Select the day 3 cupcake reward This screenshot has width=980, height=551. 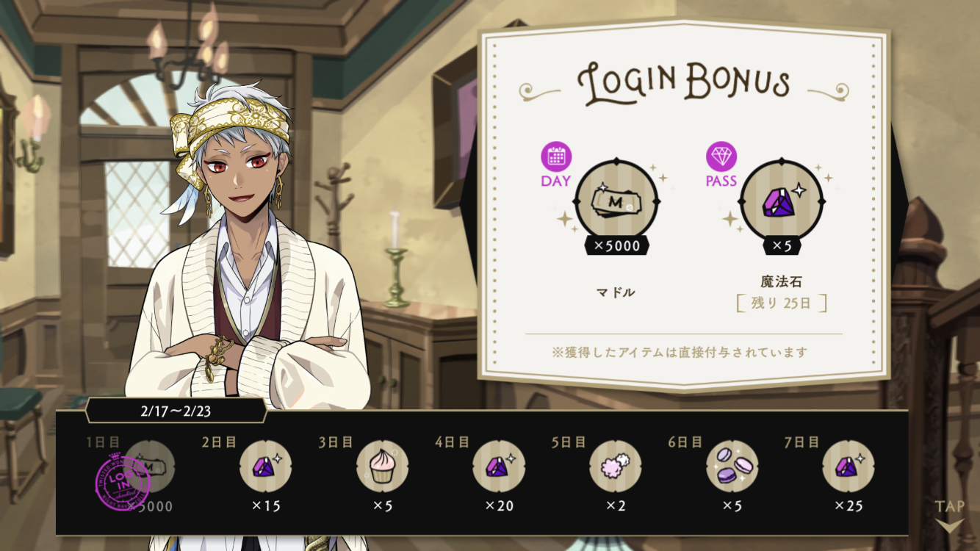pos(382,466)
